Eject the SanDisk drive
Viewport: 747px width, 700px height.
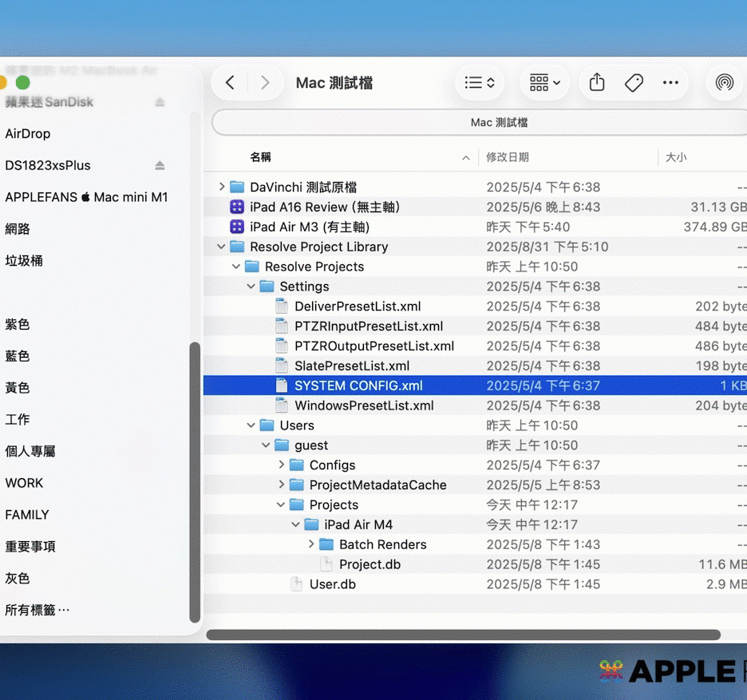(160, 102)
